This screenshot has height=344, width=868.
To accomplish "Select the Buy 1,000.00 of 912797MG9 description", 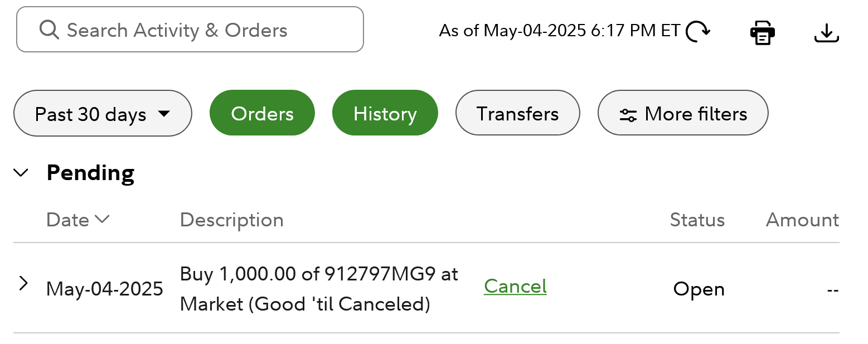I will [319, 289].
